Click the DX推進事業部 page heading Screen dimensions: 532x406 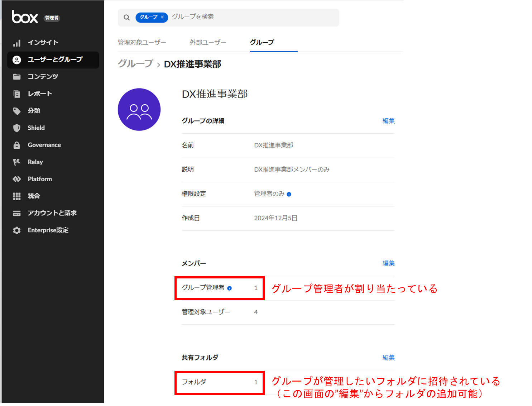[x=215, y=94]
